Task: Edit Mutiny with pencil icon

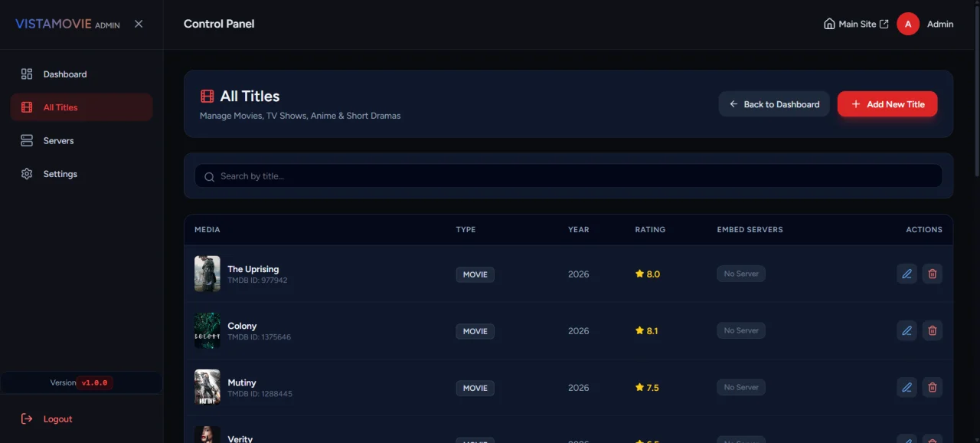Action: [x=906, y=387]
